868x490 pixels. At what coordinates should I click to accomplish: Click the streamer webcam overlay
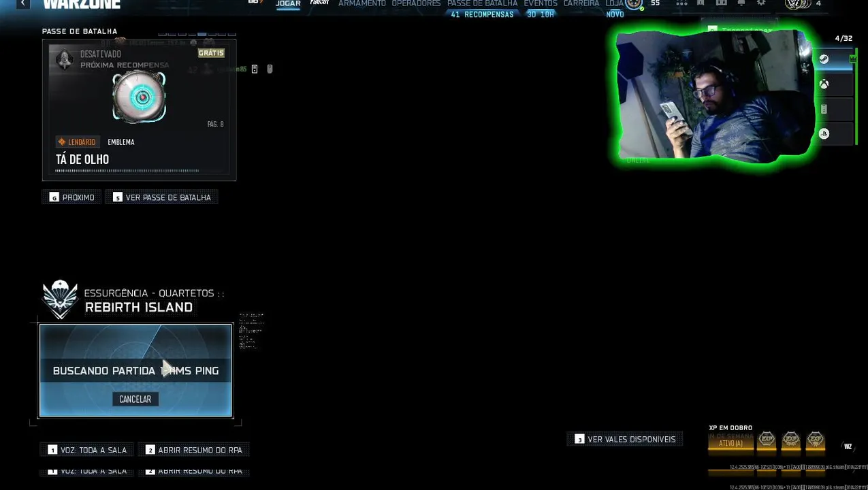pos(714,95)
